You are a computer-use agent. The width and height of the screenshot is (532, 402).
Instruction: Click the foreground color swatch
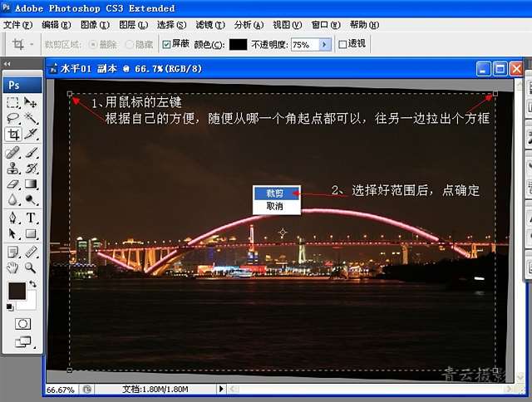[x=17, y=292]
